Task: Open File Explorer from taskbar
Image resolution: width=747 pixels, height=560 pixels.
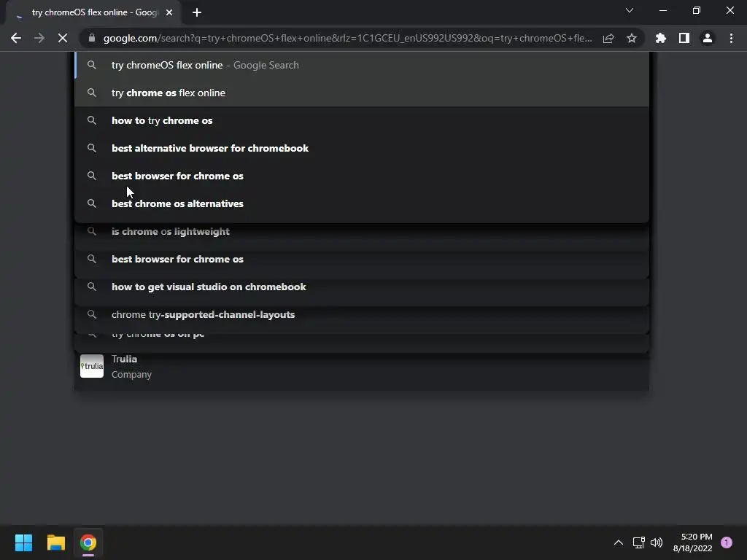Action: [55, 542]
